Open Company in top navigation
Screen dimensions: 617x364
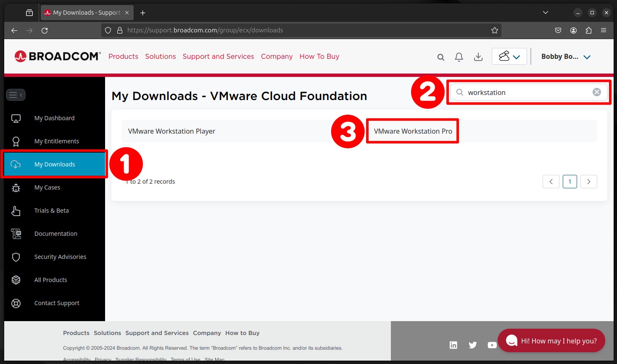277,56
